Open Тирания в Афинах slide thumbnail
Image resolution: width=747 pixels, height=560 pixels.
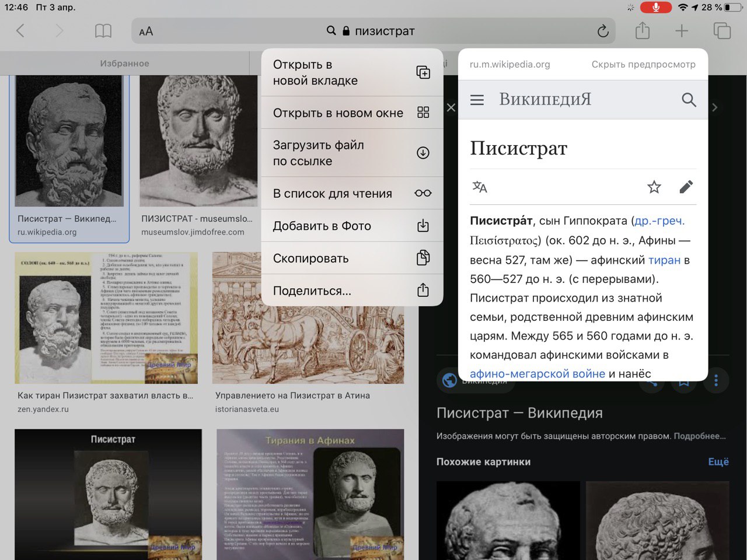310,495
